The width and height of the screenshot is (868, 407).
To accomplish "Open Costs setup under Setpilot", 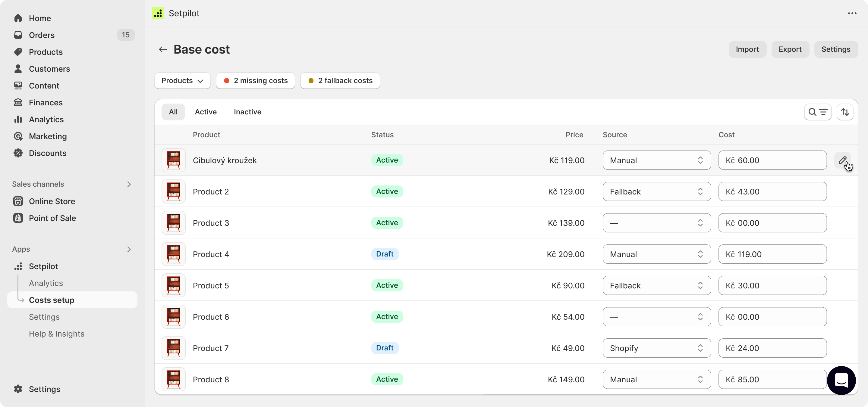I will (x=51, y=300).
